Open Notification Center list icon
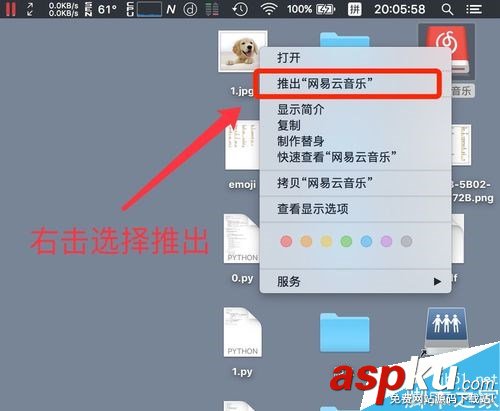The width and height of the screenshot is (500, 411). coord(474,9)
